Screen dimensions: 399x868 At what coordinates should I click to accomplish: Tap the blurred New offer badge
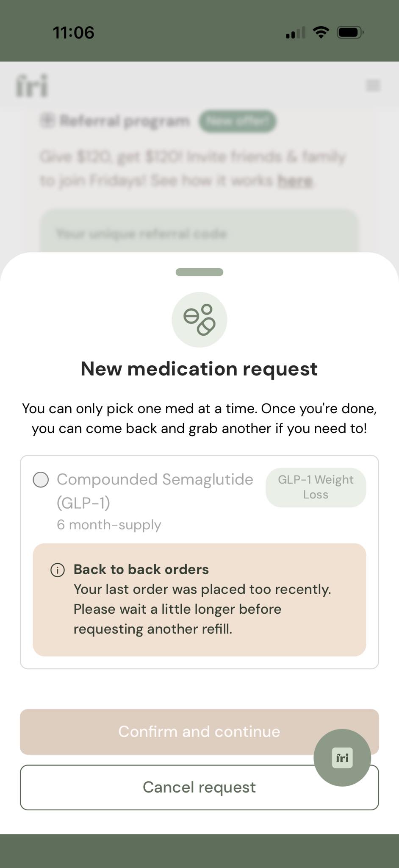[238, 121]
